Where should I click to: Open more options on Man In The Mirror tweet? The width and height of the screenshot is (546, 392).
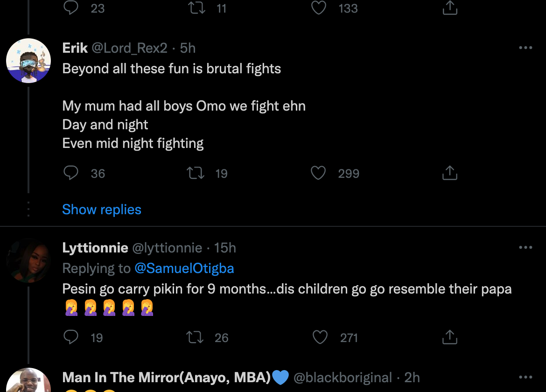[x=525, y=377]
